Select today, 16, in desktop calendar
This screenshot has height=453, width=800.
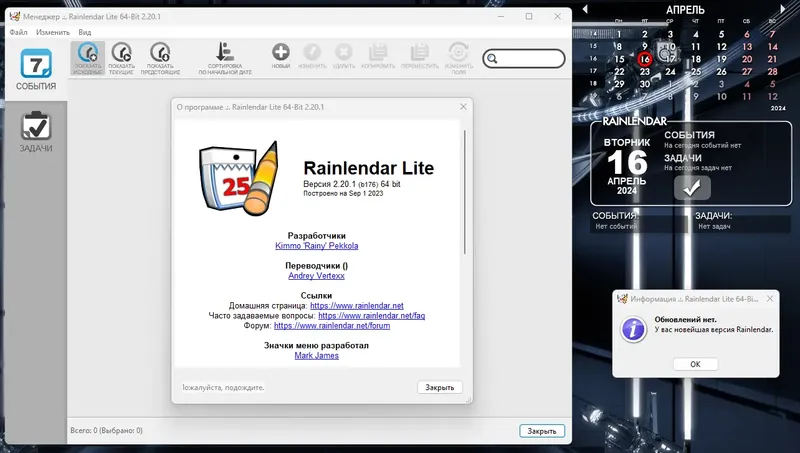point(645,59)
